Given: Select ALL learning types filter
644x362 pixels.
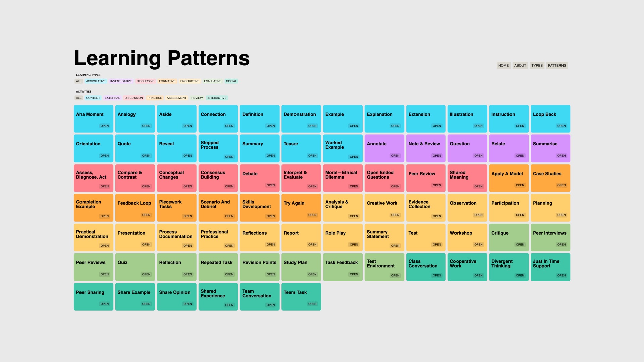Looking at the screenshot, I should click(x=78, y=81).
